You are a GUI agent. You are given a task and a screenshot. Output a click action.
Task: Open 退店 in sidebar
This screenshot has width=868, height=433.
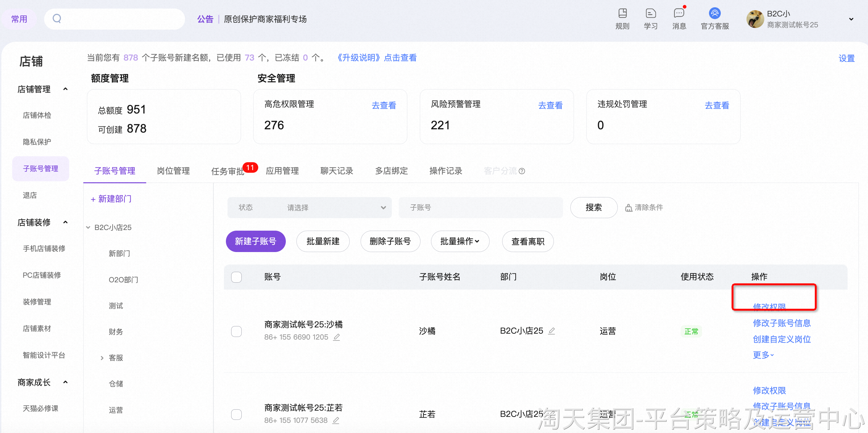click(30, 195)
